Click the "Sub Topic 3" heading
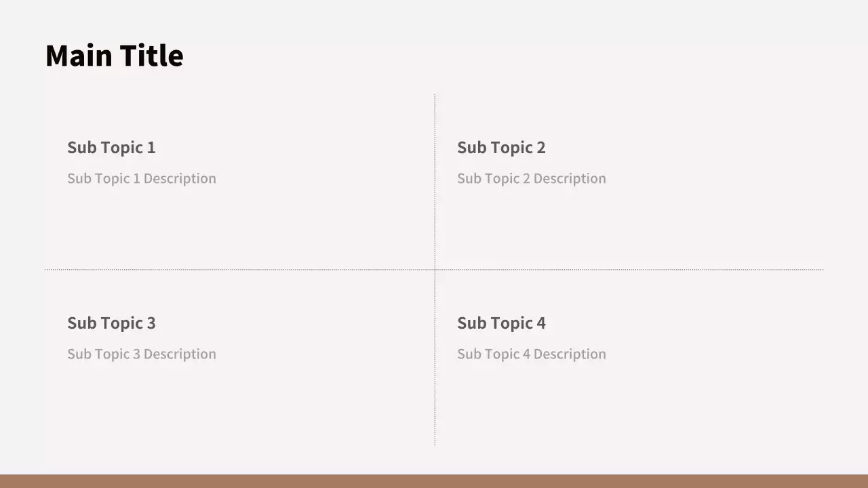Screen dimensions: 868x488 point(111,323)
